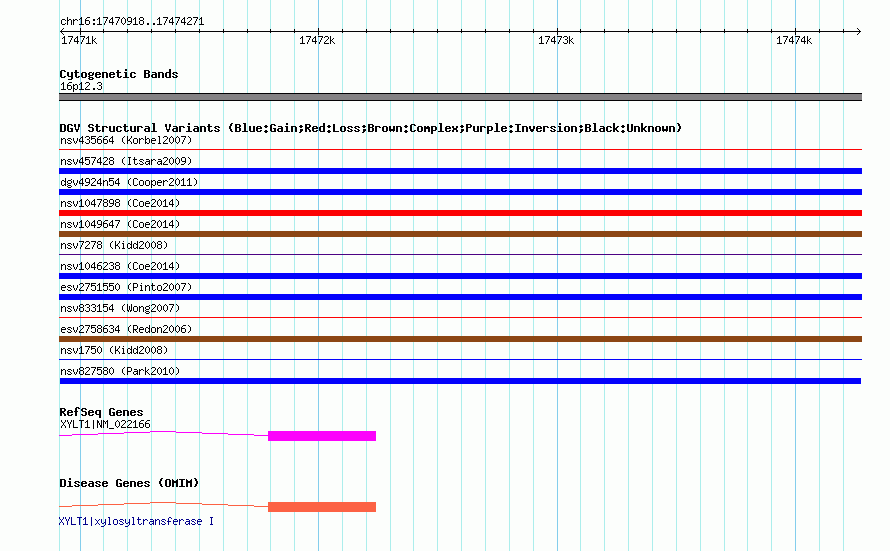Click the right arrowhead of the ruler
The width and height of the screenshot is (890, 551).
pyautogui.click(x=859, y=31)
